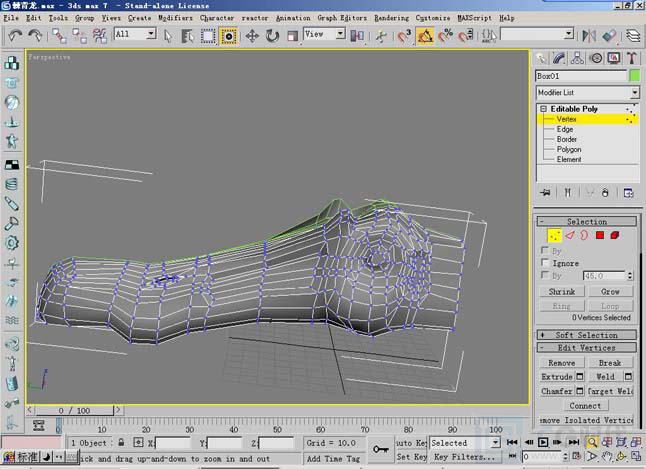Collapse the Selection rollout

(586, 221)
